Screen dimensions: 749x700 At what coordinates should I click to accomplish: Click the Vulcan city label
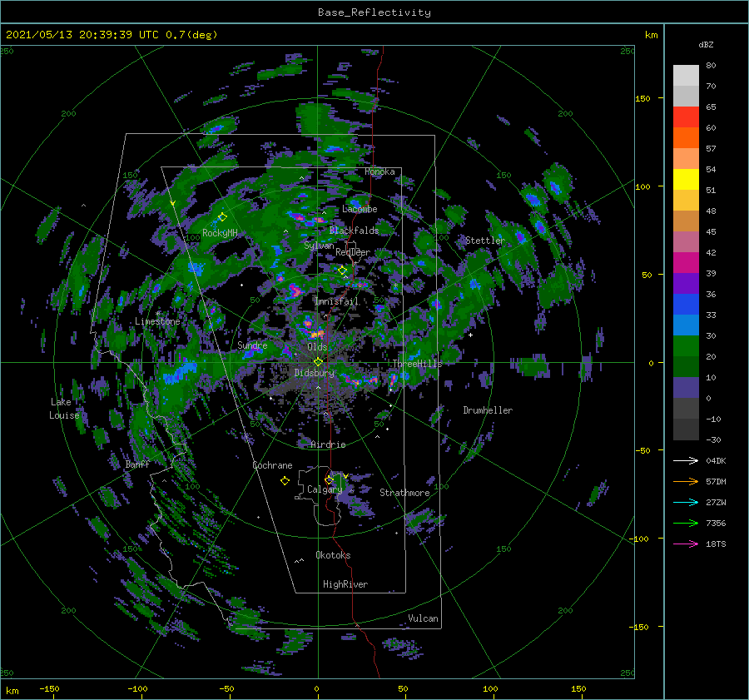click(x=423, y=618)
